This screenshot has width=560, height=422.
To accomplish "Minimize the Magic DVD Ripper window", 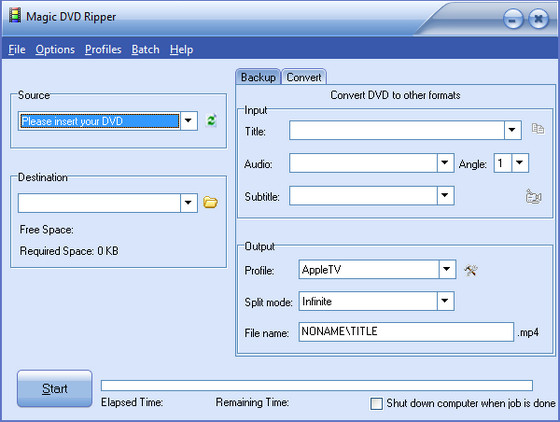I will (x=513, y=19).
